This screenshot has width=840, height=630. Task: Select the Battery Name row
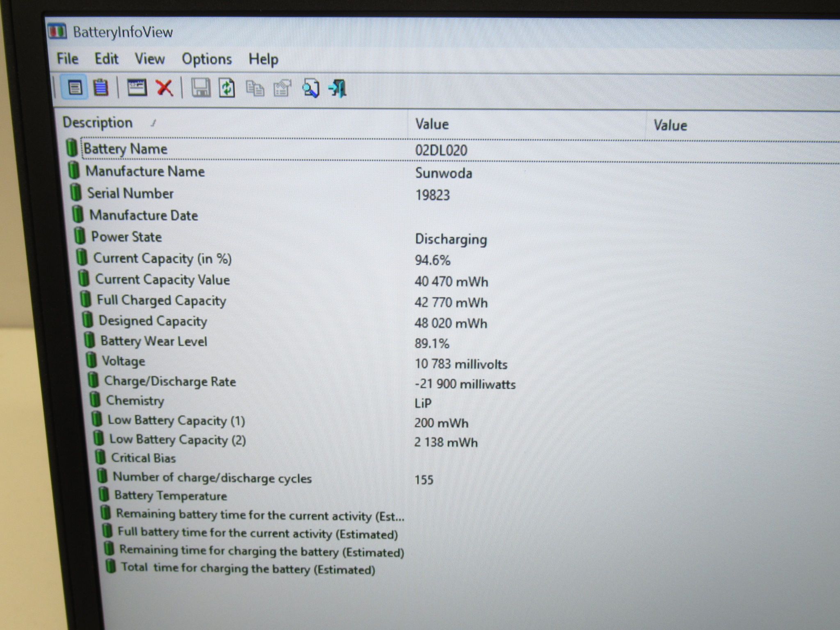pos(451,150)
